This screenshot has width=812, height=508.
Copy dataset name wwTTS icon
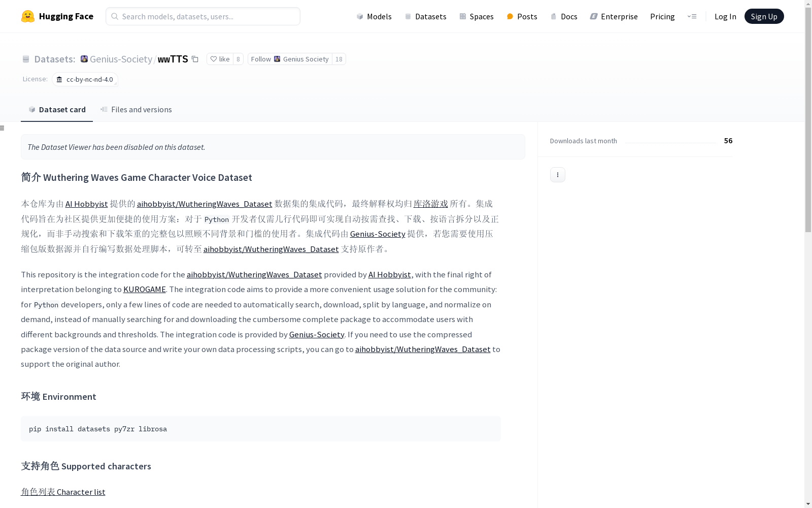pyautogui.click(x=195, y=59)
